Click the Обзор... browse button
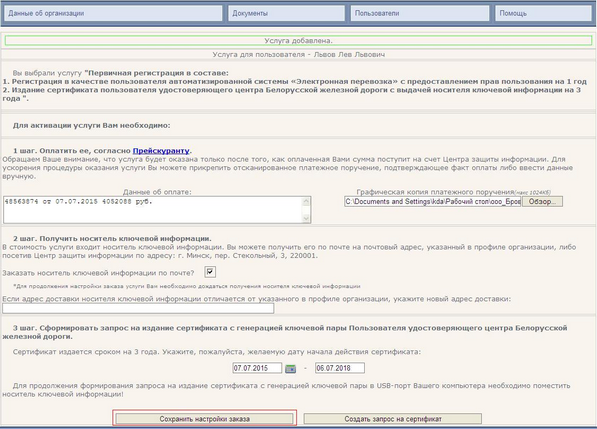Screen dimensions: 597x429 pos(542,201)
